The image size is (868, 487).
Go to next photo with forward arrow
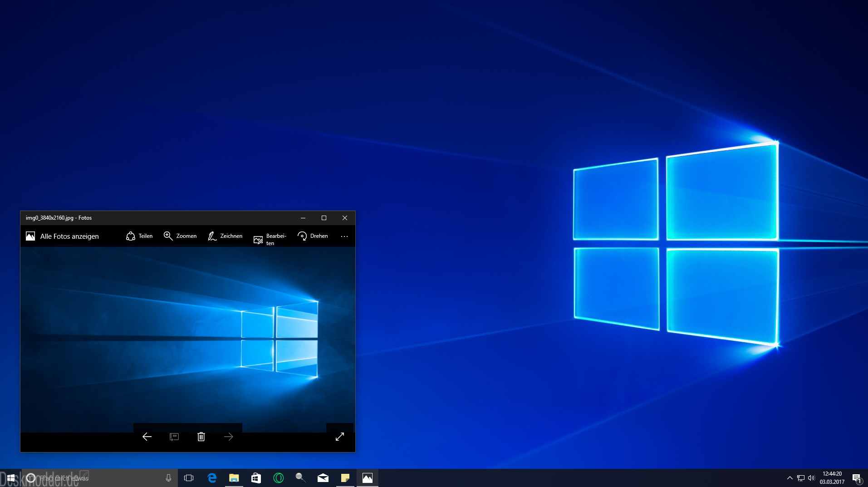click(229, 437)
